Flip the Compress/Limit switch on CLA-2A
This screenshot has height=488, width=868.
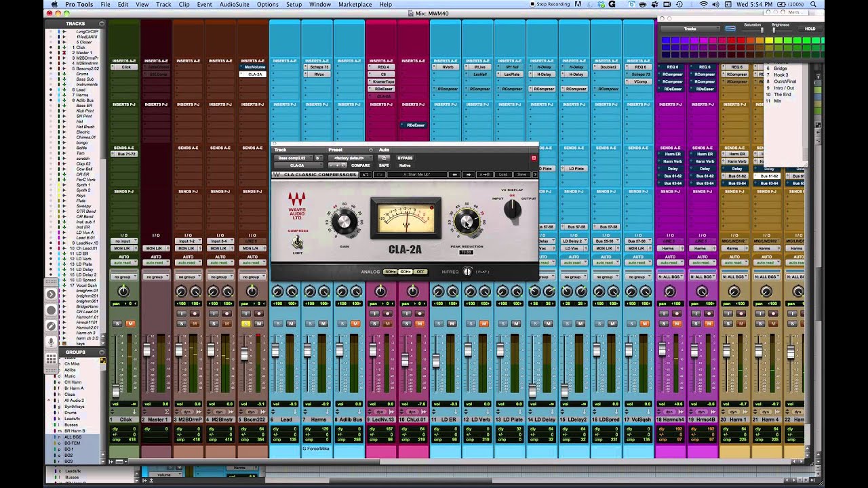(x=296, y=241)
